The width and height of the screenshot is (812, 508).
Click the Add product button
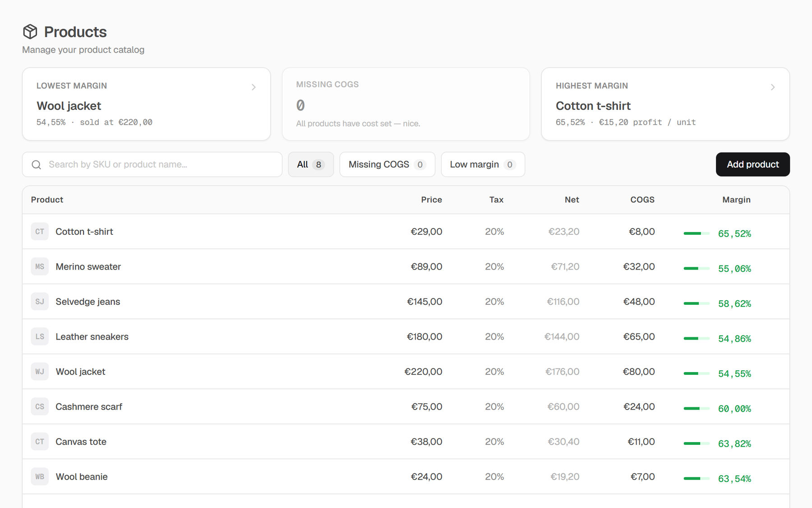click(752, 164)
